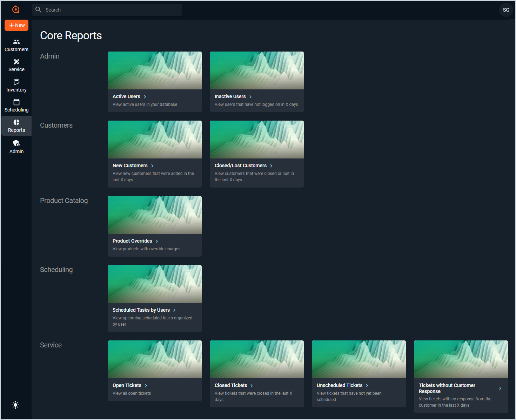This screenshot has width=516, height=420.
Task: Click the app logo icon
Action: coord(16,9)
